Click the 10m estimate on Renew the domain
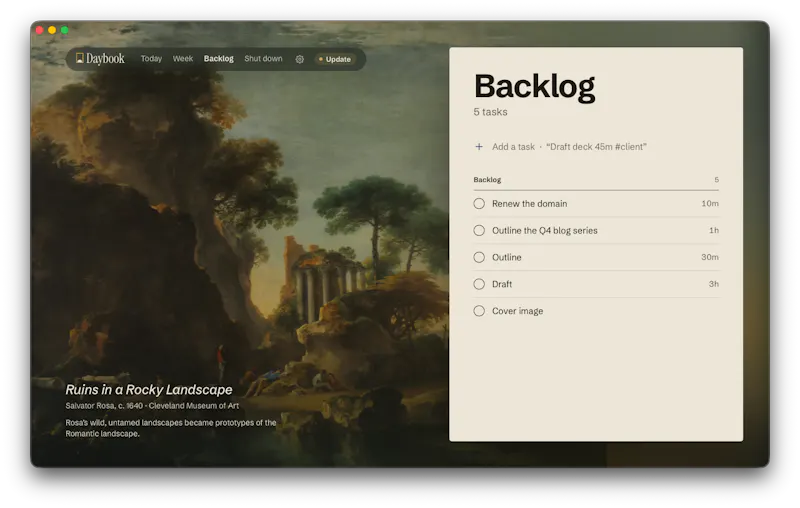Screen dimensions: 800x508 (x=710, y=204)
